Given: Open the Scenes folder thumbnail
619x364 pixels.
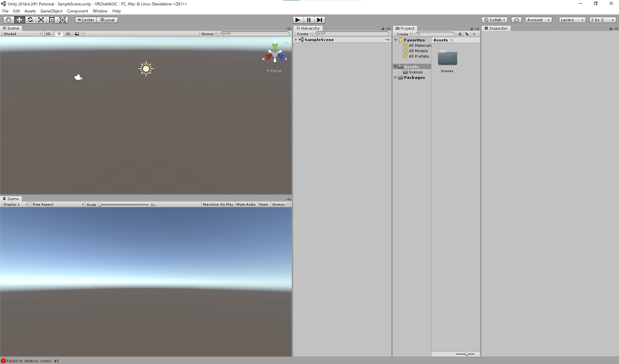Looking at the screenshot, I should (447, 58).
